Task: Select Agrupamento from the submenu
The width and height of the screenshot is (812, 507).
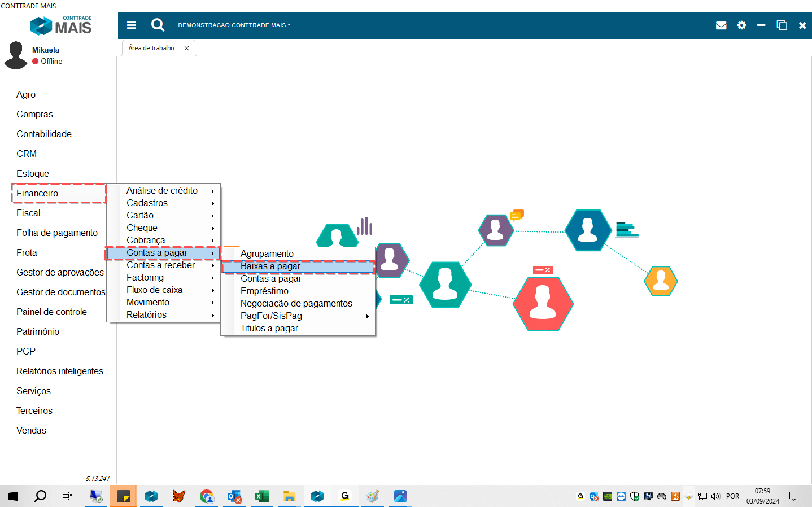Action: (x=298, y=254)
